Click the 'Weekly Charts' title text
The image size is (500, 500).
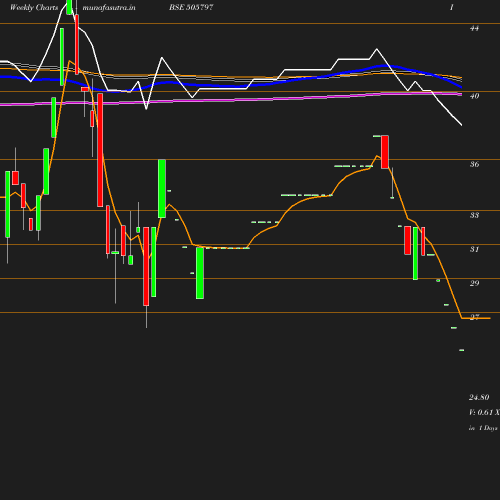[34, 7]
